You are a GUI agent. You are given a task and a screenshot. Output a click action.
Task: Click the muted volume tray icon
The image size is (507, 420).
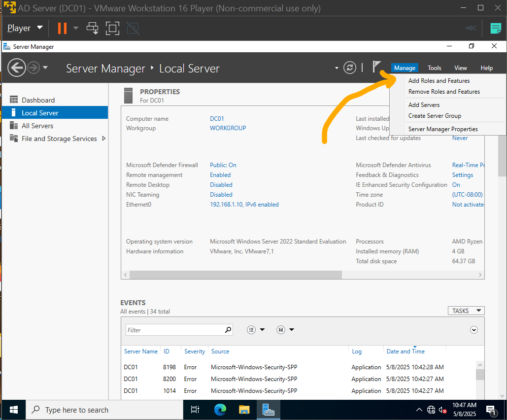442,410
